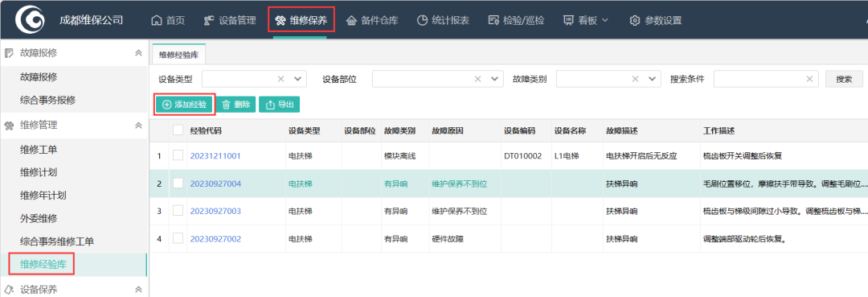Click the company logo icon
The height and width of the screenshot is (297, 868).
point(30,20)
